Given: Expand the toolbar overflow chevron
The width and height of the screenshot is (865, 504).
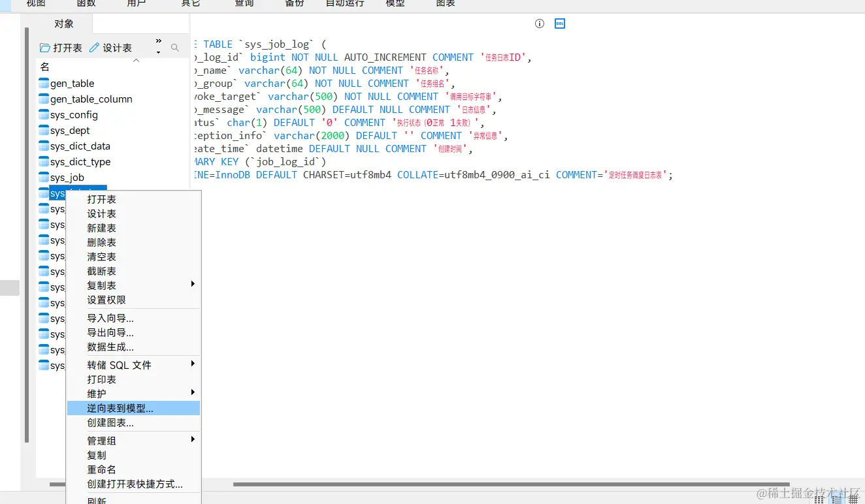Looking at the screenshot, I should coord(158,41).
